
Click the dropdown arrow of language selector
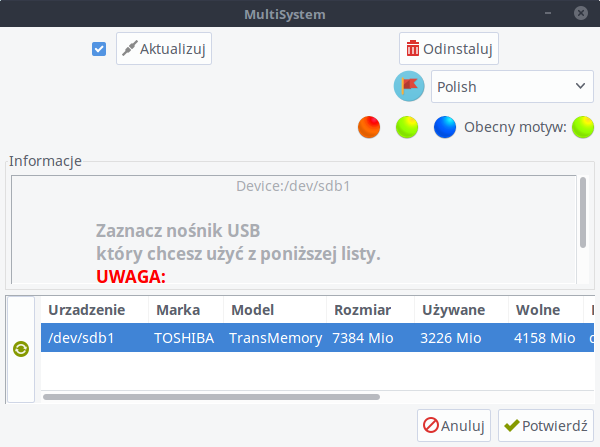580,86
